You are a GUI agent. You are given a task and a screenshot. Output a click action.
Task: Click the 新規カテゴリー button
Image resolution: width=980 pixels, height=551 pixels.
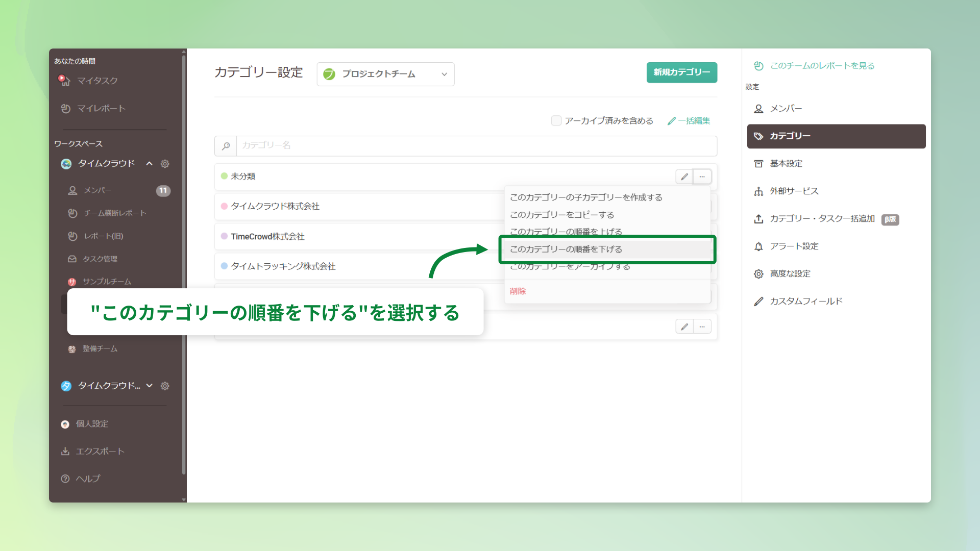coord(681,72)
